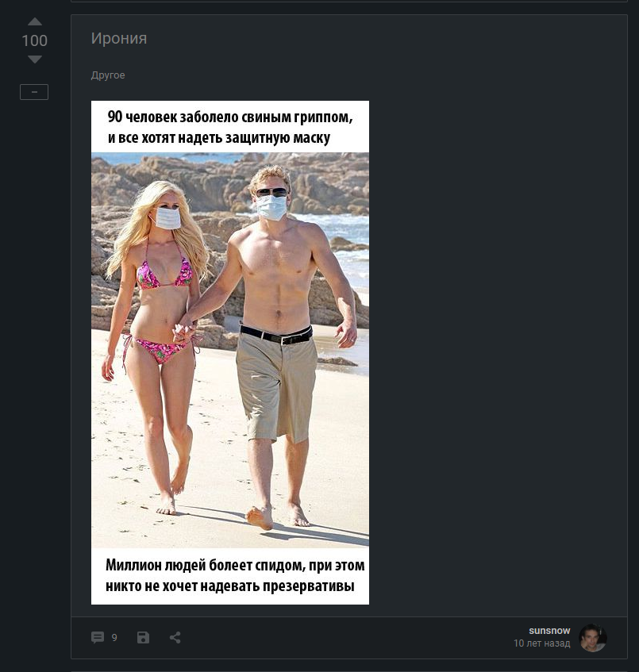Click the "10 лет назад" timestamp

[x=542, y=643]
